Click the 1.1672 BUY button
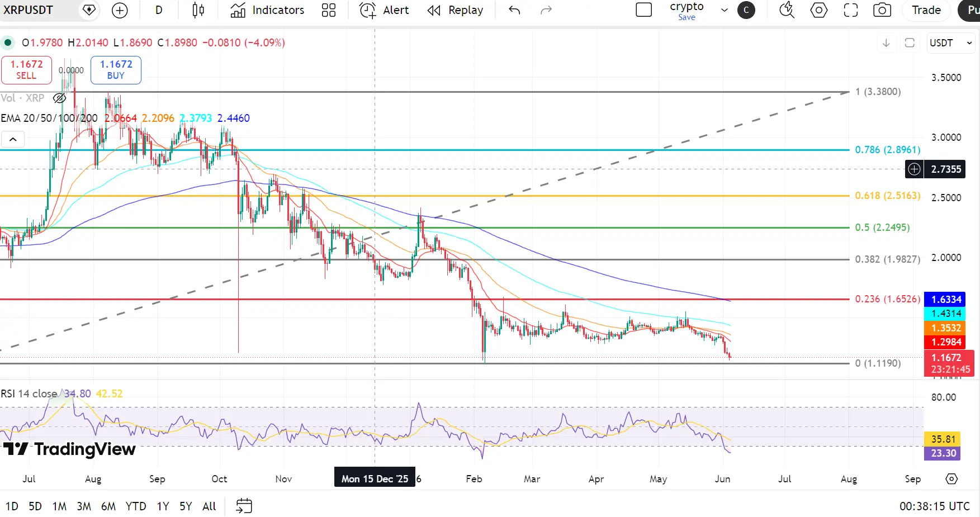 pyautogui.click(x=116, y=70)
